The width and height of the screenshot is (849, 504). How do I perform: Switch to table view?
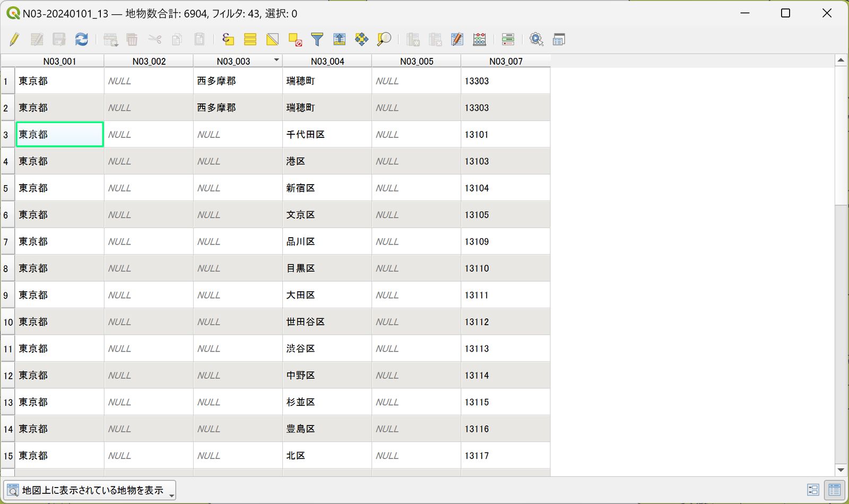pos(834,490)
